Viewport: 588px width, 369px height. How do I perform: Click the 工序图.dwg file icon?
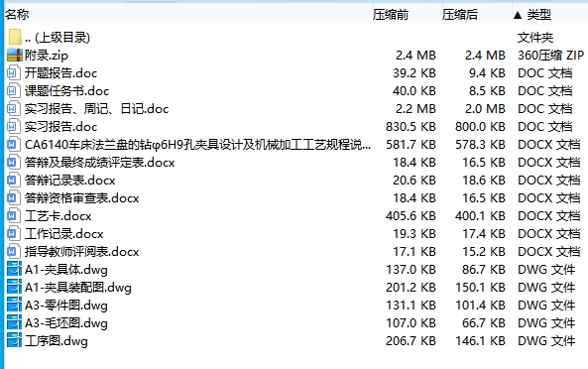pos(14,341)
